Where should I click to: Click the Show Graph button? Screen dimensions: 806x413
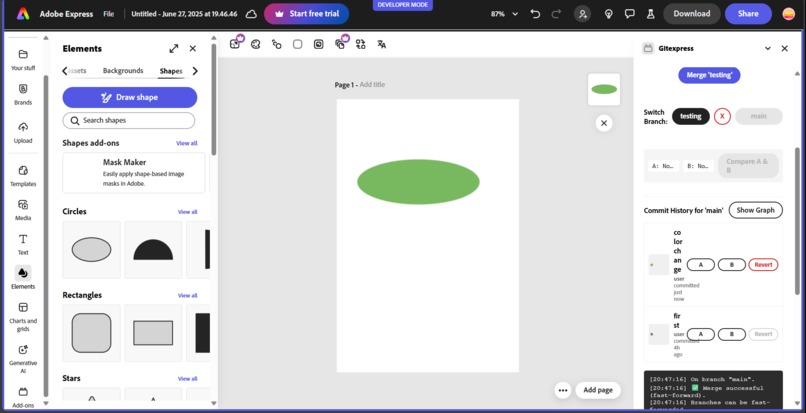coord(755,210)
